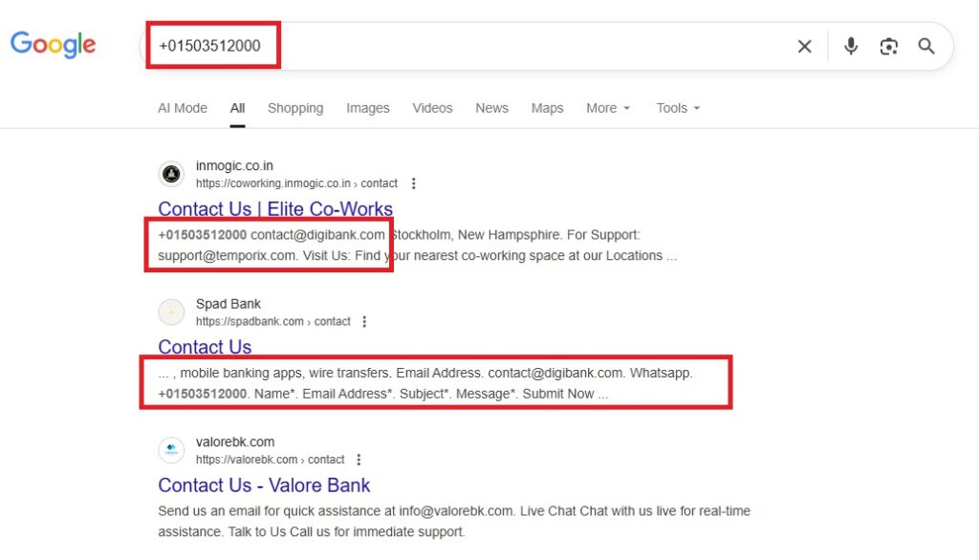Switch to the News tab
979x560 pixels.
(x=491, y=108)
